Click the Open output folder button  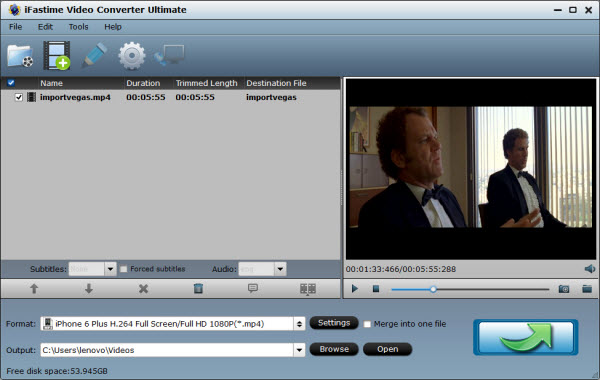pos(387,349)
